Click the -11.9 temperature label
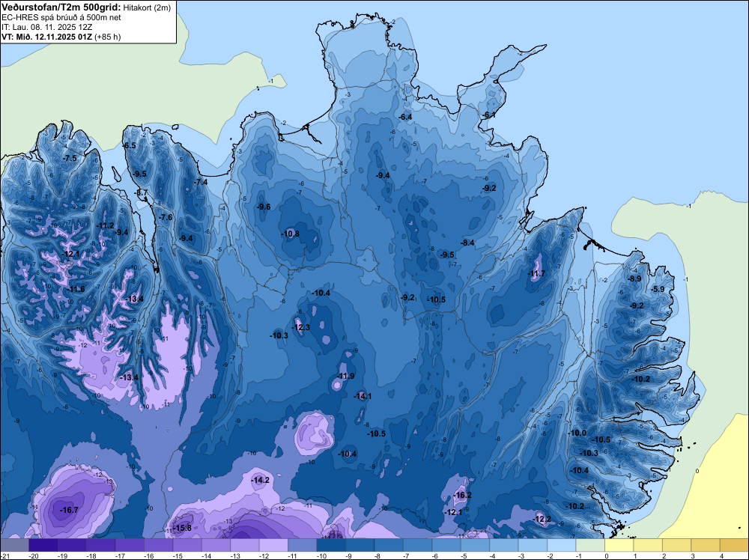The width and height of the screenshot is (749, 560). pos(346,376)
